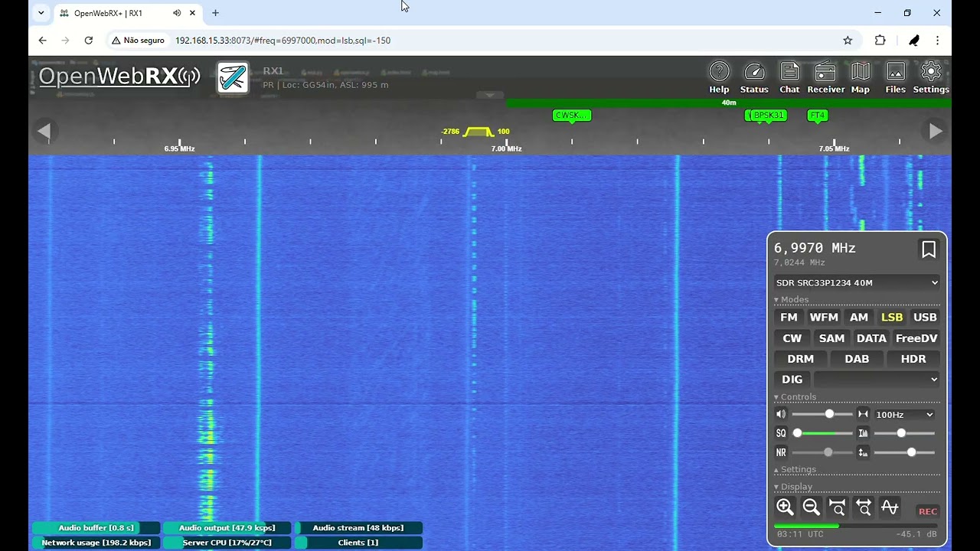Image resolution: width=980 pixels, height=551 pixels.
Task: Select DAB mode button
Action: pyautogui.click(x=857, y=359)
